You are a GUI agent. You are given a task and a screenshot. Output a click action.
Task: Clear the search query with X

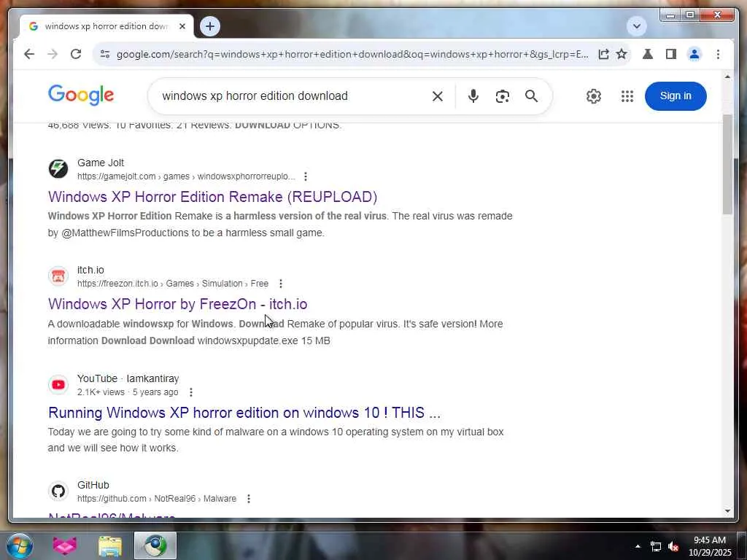click(x=438, y=96)
